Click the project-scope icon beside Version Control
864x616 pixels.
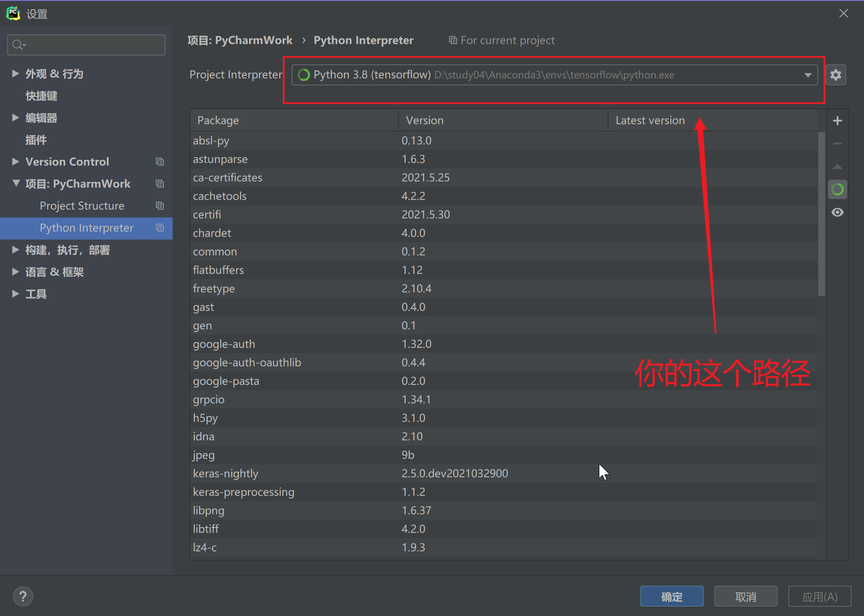(x=160, y=162)
